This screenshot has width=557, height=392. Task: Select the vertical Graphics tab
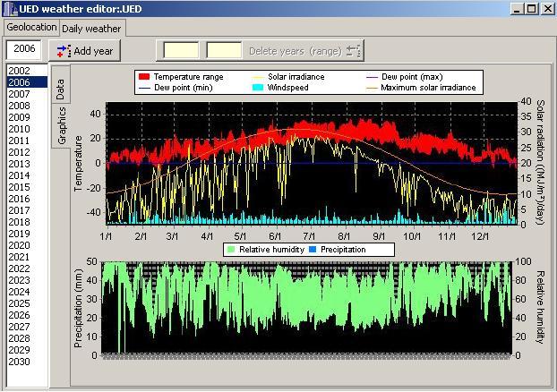click(x=61, y=125)
